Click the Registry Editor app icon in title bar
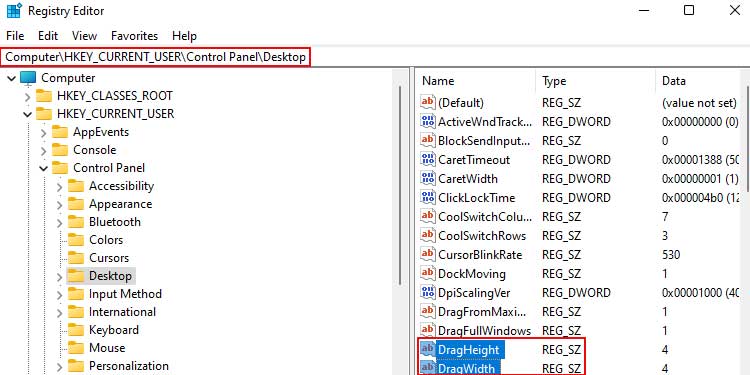 [x=13, y=11]
